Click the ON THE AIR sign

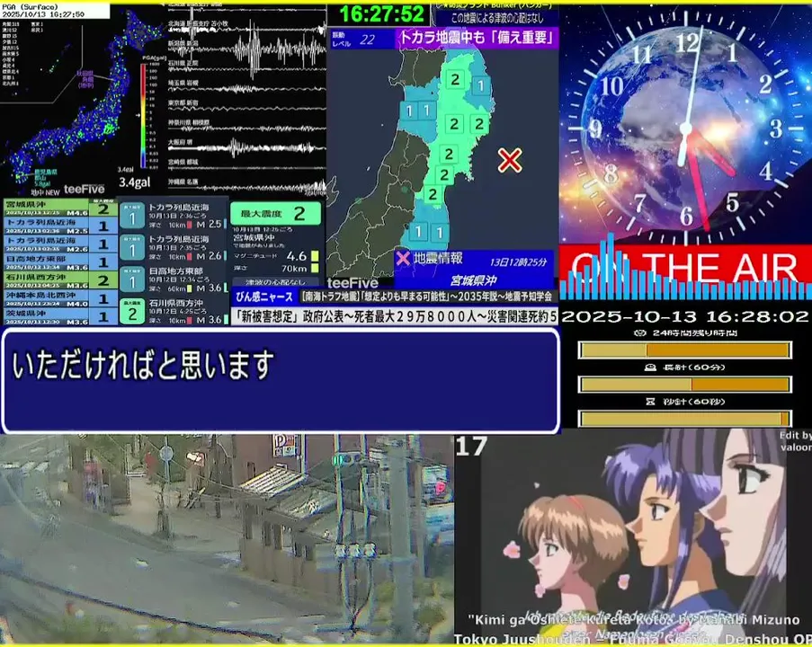click(x=684, y=267)
